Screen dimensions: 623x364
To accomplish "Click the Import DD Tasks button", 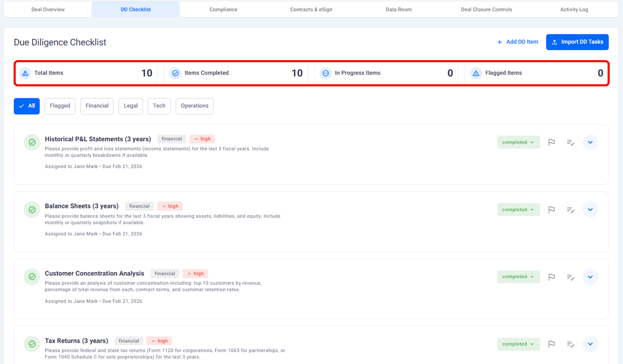I will pyautogui.click(x=577, y=42).
